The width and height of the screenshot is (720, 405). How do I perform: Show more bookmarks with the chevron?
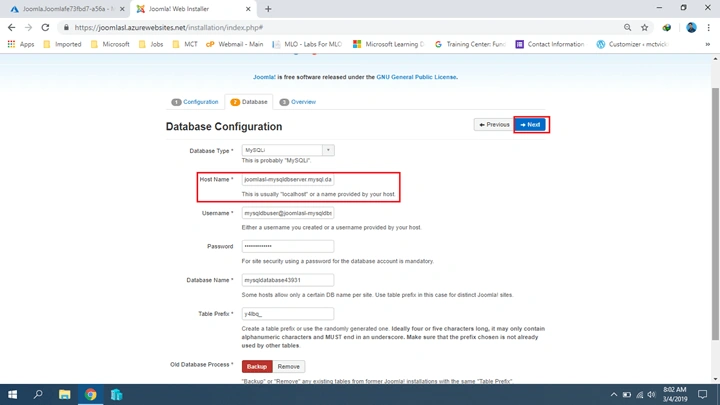(708, 44)
